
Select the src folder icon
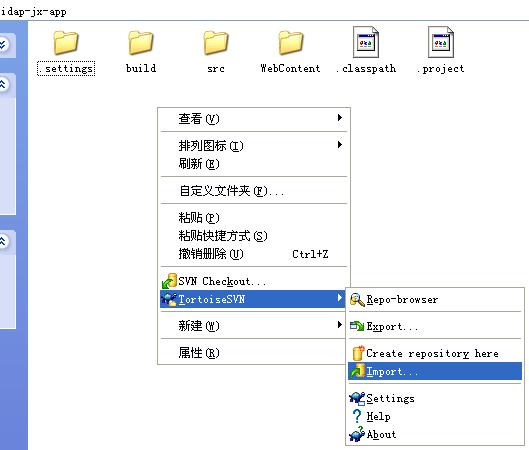click(x=216, y=43)
